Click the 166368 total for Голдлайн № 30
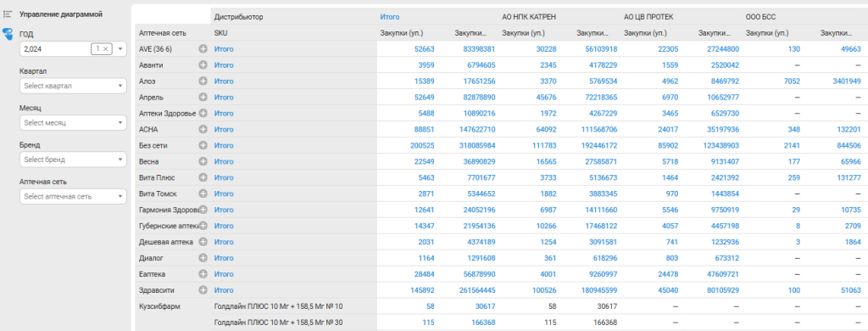The width and height of the screenshot is (868, 331). click(x=482, y=323)
